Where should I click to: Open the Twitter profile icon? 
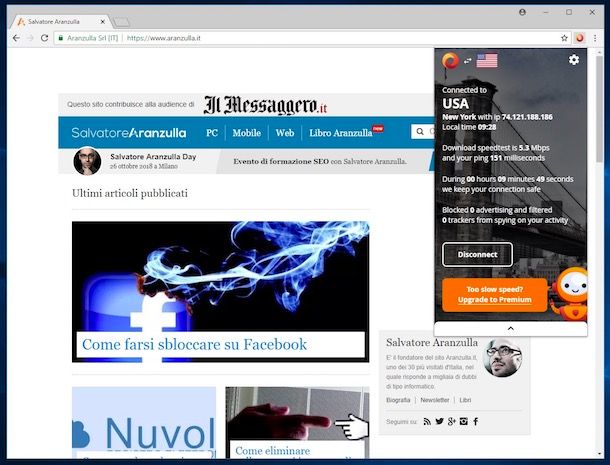point(440,421)
